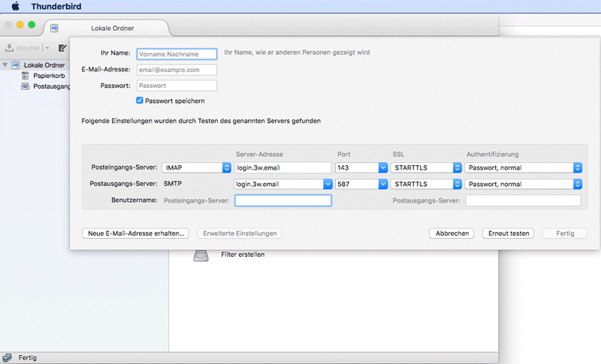Click the Neue E-Mail-Adresse erhalten button

136,233
